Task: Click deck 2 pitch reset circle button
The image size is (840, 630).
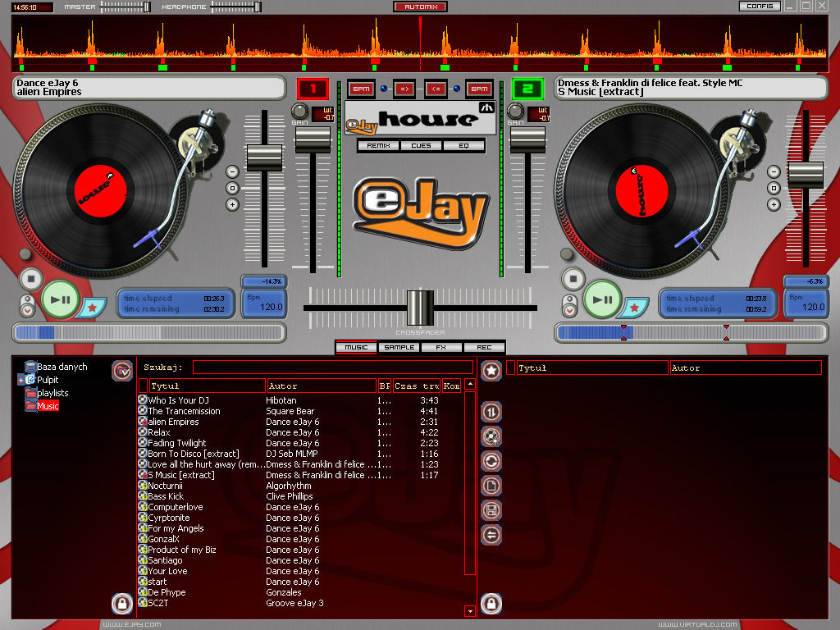Action: pos(774,188)
